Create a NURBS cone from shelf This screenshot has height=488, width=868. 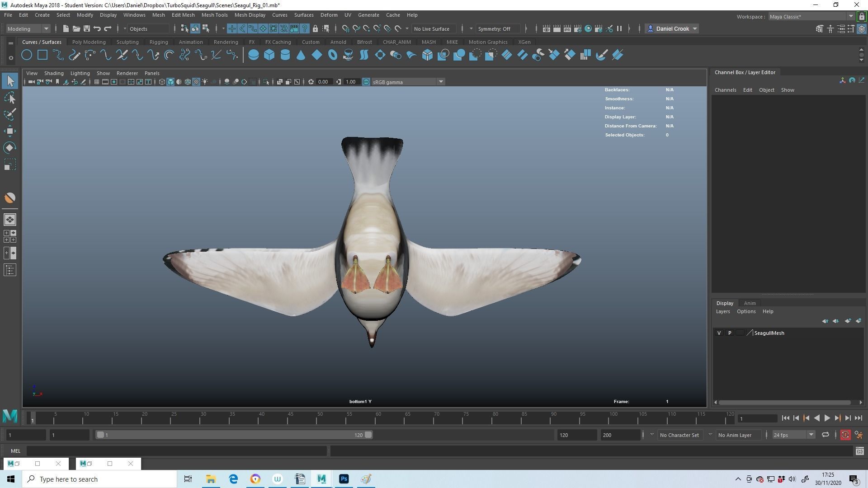point(301,55)
